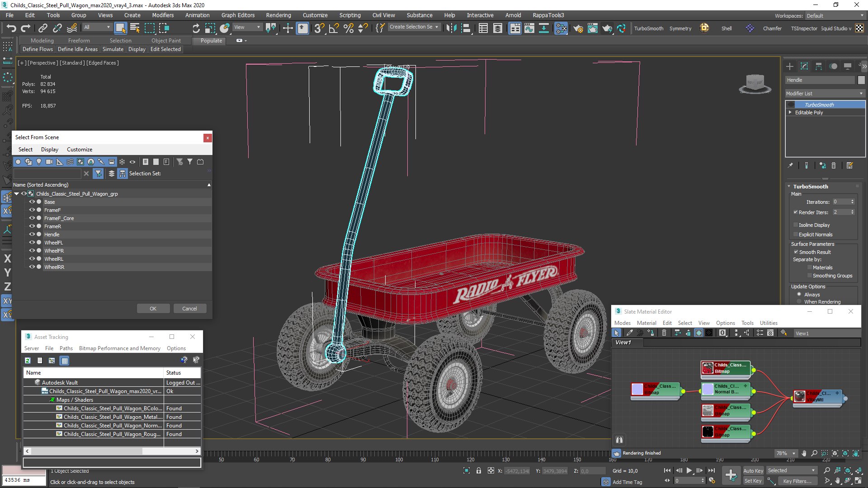Screen dimensions: 868x488
Task: Switch to the Freeform ribbon tab
Action: coord(79,40)
